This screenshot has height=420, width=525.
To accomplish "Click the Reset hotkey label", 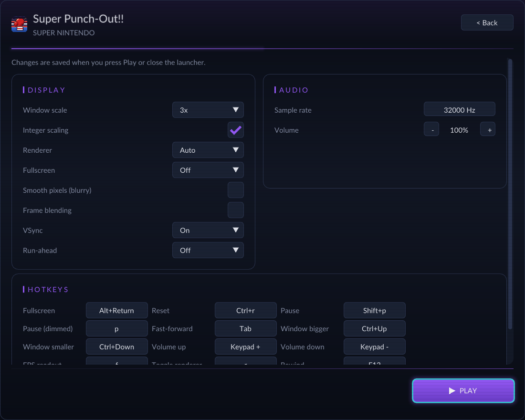I will [160, 311].
